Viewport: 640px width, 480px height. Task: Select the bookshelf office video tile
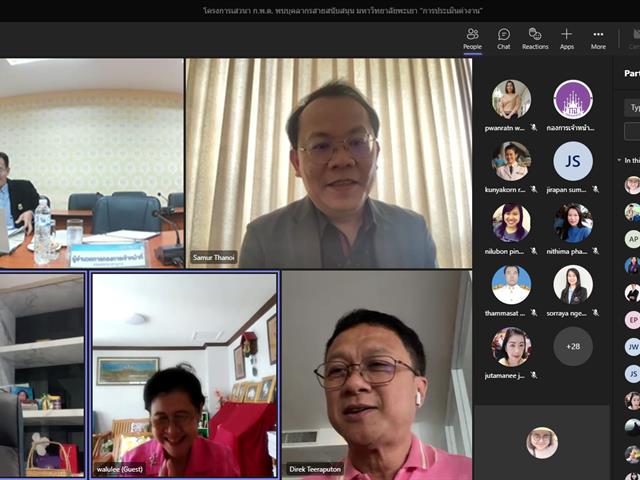click(x=42, y=375)
